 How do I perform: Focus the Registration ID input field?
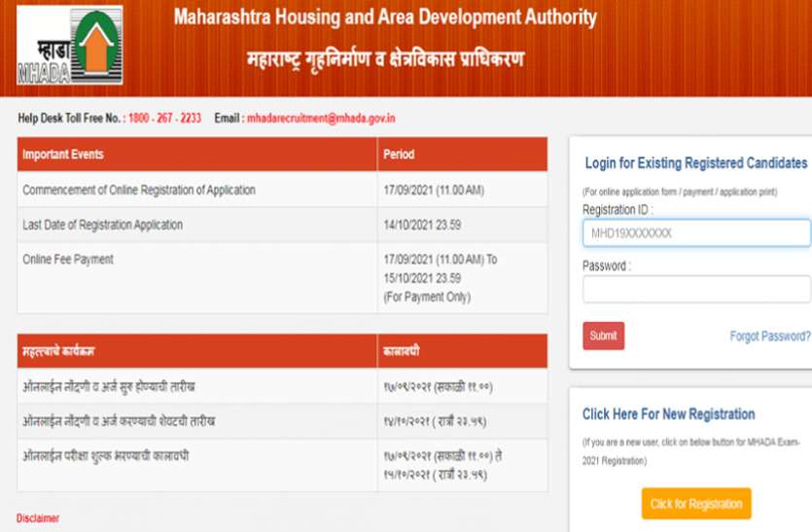point(696,233)
